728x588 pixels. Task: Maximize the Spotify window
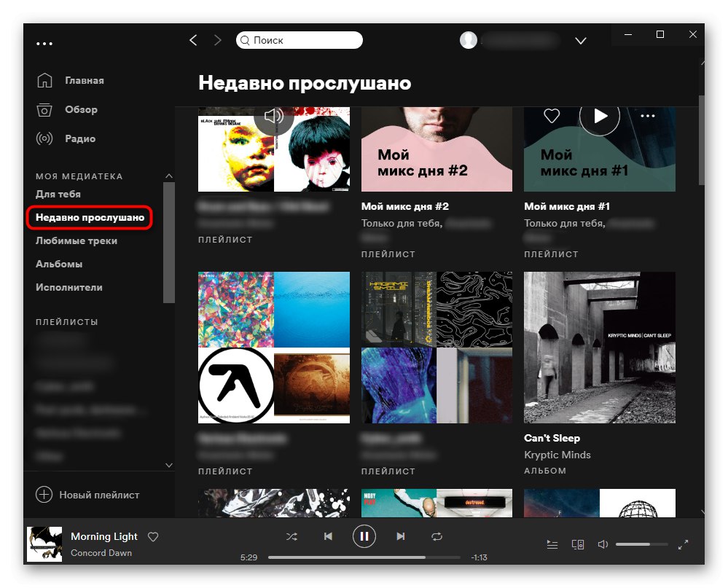click(659, 34)
